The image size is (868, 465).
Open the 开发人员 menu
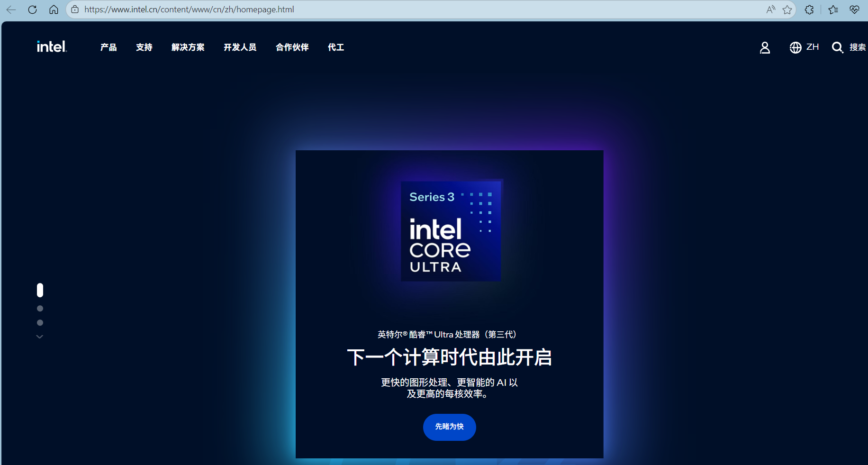coord(240,47)
